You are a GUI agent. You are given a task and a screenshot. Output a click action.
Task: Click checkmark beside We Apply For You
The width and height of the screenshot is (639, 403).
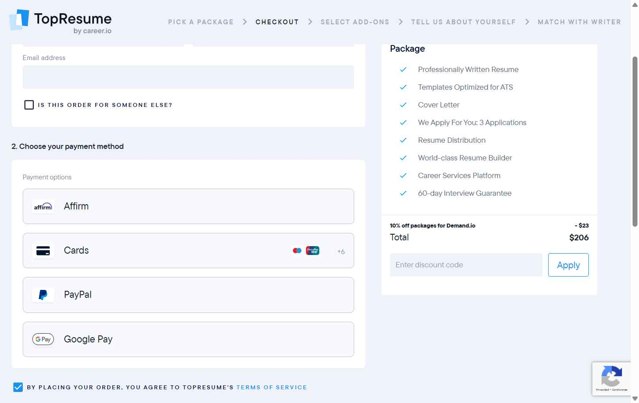[403, 123]
